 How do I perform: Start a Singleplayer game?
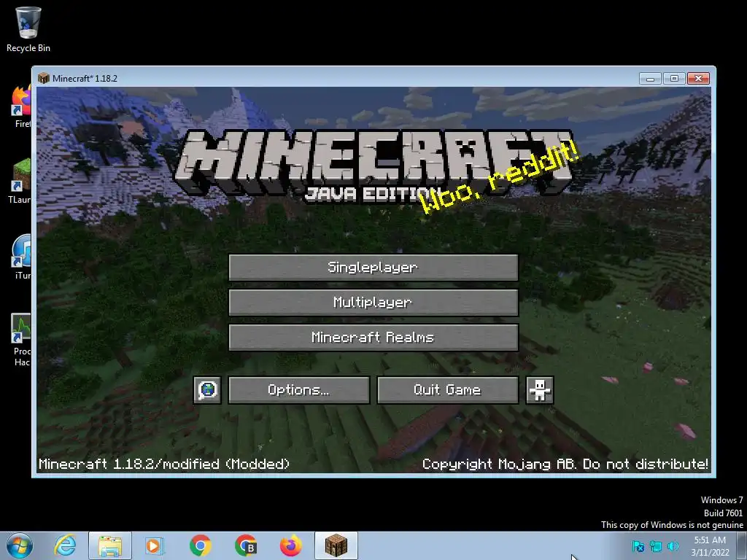pos(373,267)
